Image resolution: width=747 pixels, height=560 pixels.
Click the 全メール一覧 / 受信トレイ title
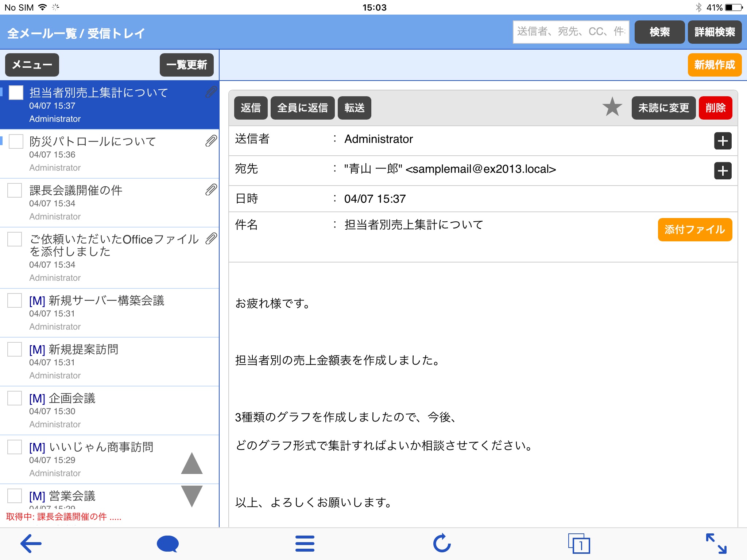76,34
